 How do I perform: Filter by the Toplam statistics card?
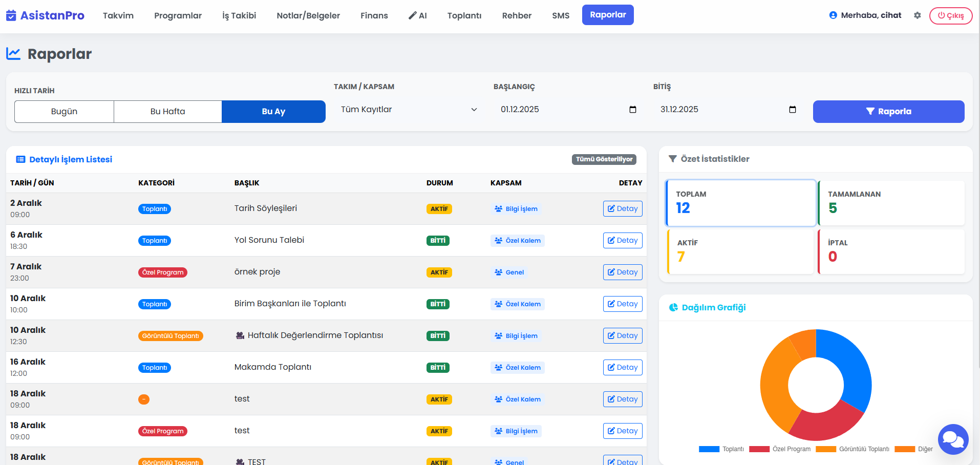point(740,203)
